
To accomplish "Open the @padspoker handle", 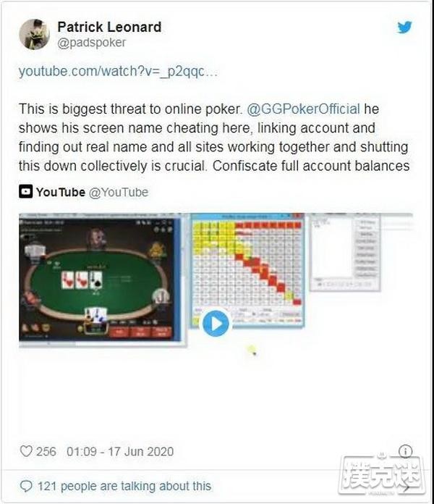I will 91,43.
